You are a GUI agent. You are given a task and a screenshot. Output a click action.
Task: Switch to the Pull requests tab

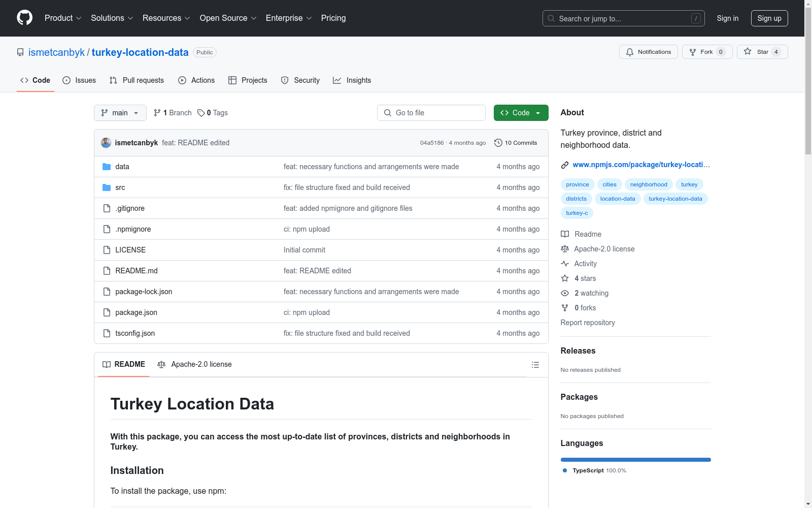[x=137, y=80]
